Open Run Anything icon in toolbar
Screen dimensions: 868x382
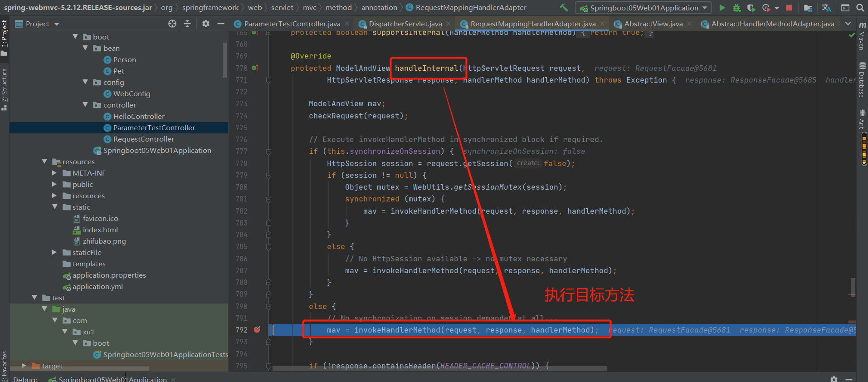pos(845,8)
